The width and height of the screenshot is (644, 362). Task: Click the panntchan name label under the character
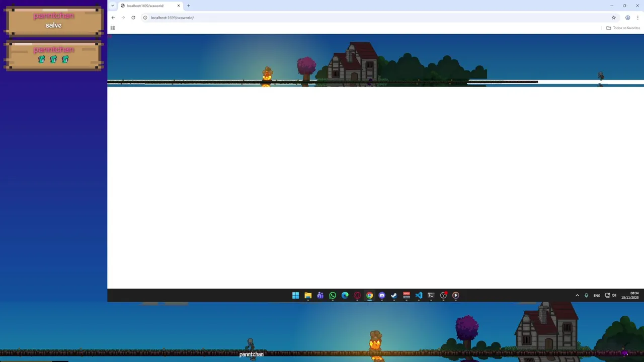coord(251,354)
